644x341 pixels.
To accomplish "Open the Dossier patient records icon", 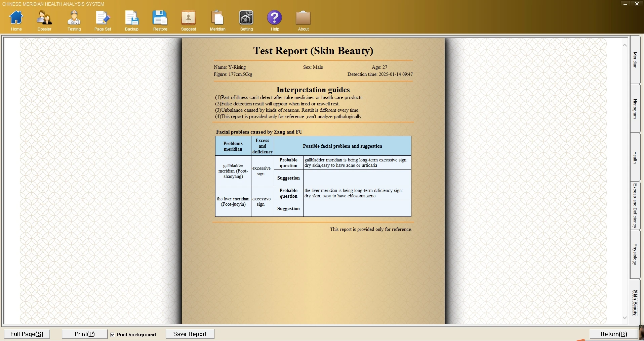I will pyautogui.click(x=44, y=18).
